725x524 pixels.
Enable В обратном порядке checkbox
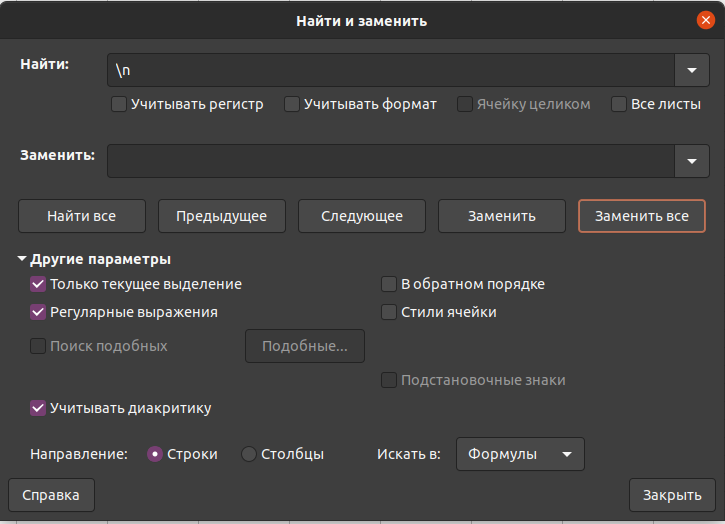click(x=389, y=284)
